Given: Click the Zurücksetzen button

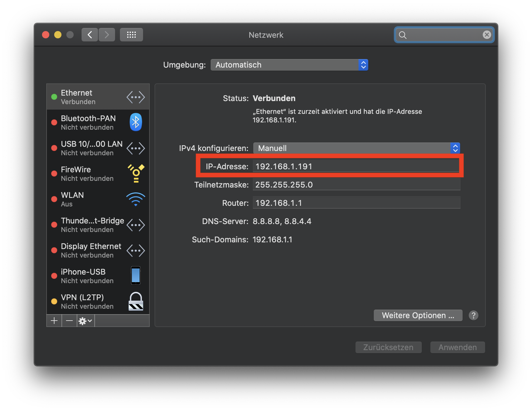Looking at the screenshot, I should tap(388, 347).
